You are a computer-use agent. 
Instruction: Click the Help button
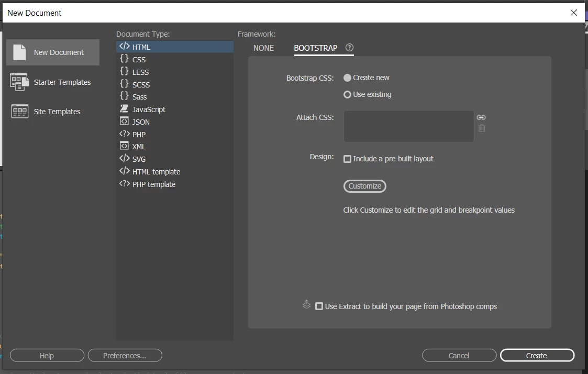47,355
